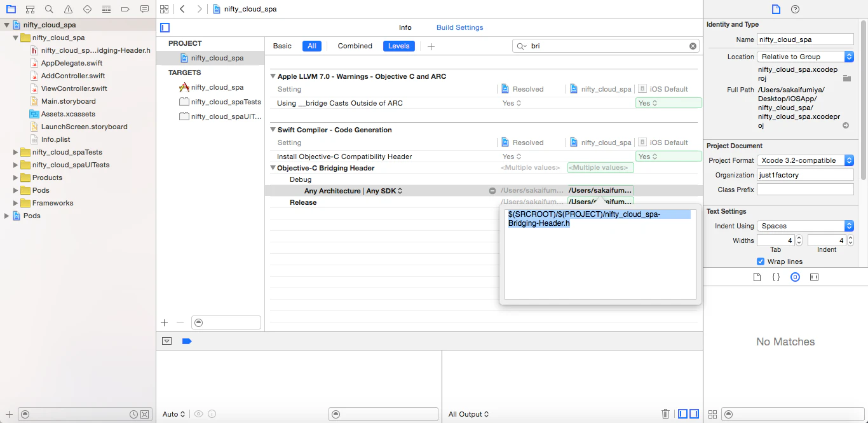Select the All settings filter
Screen dimensions: 868x423
(312, 46)
